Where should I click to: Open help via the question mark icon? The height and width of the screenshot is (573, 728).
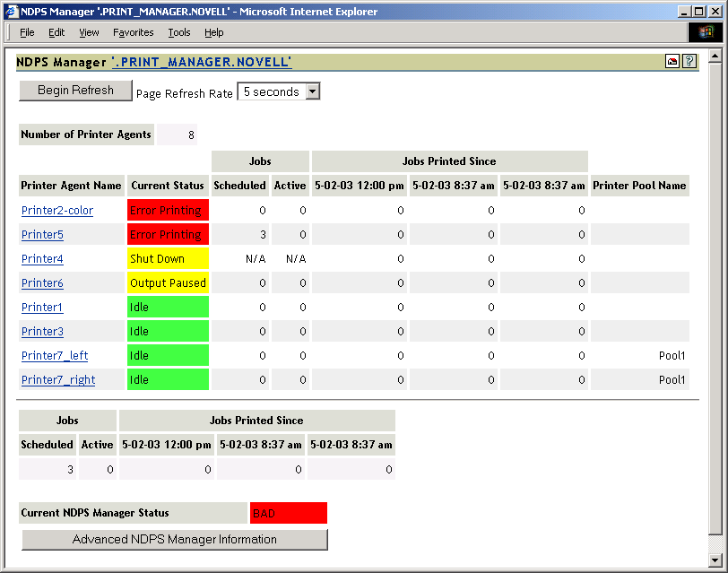(x=689, y=62)
